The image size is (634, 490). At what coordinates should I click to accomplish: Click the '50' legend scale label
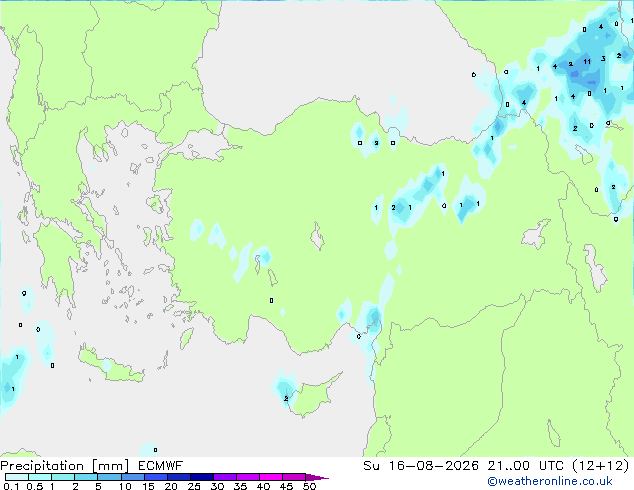(309, 486)
